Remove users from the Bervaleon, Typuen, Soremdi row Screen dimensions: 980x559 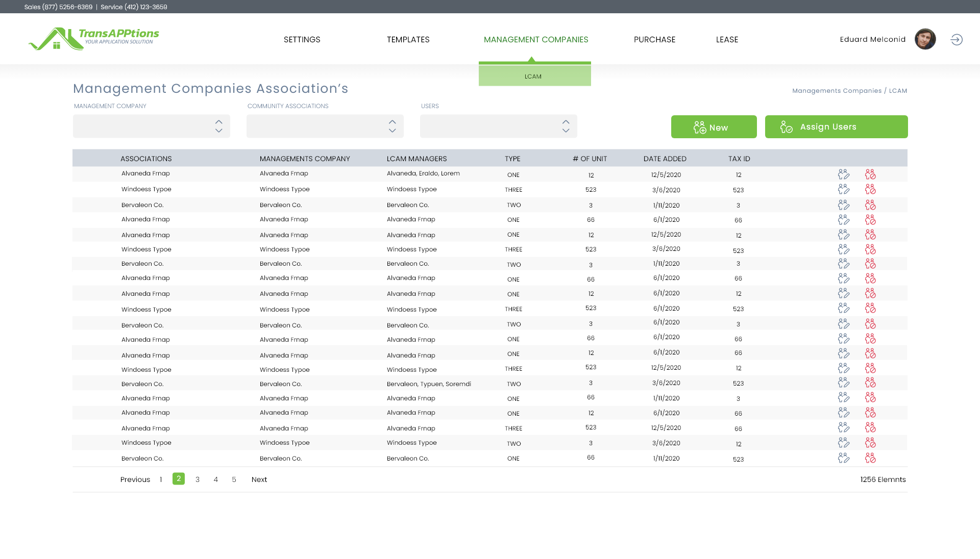tap(870, 383)
